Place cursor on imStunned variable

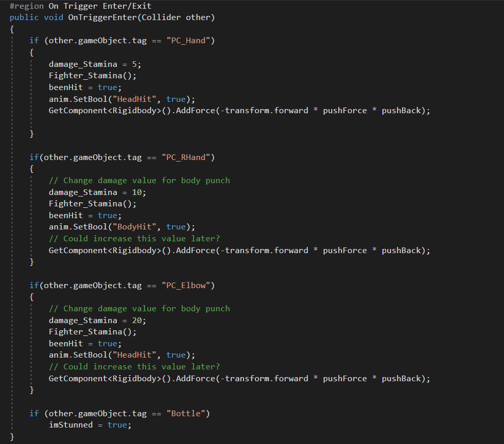(x=71, y=425)
